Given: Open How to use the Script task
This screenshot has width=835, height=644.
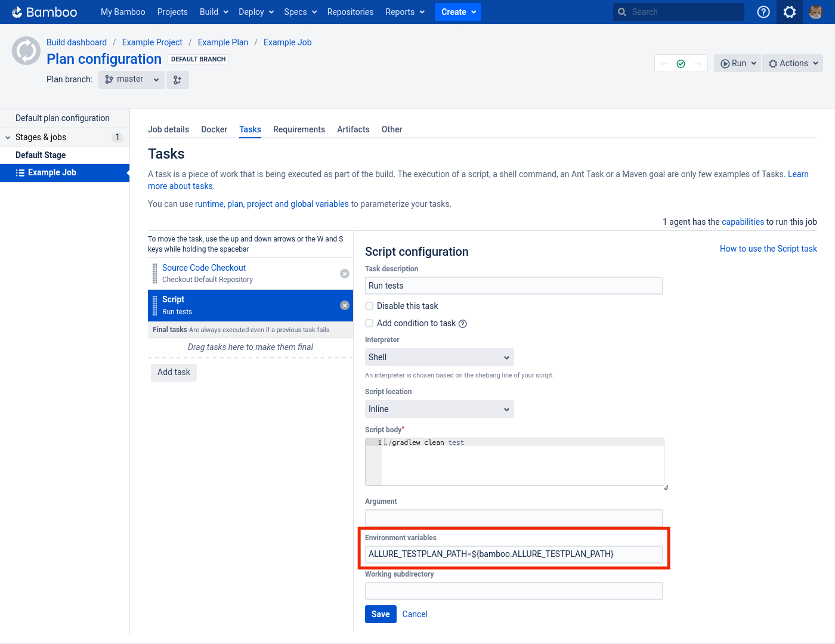Looking at the screenshot, I should [x=768, y=249].
